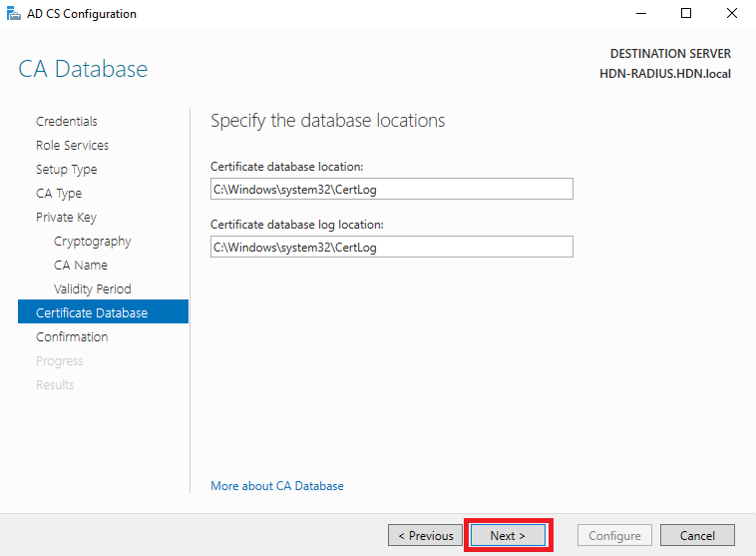The width and height of the screenshot is (756, 556).
Task: Click the HDN-RADIUS.HDN.local server name
Action: (665, 74)
